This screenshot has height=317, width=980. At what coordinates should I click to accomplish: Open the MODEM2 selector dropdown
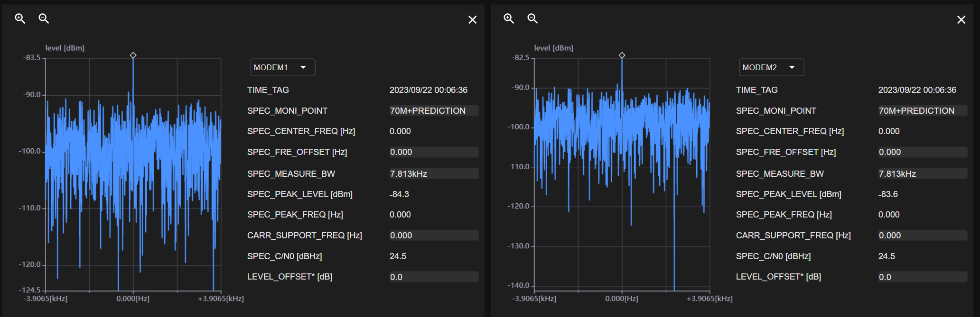tap(772, 67)
